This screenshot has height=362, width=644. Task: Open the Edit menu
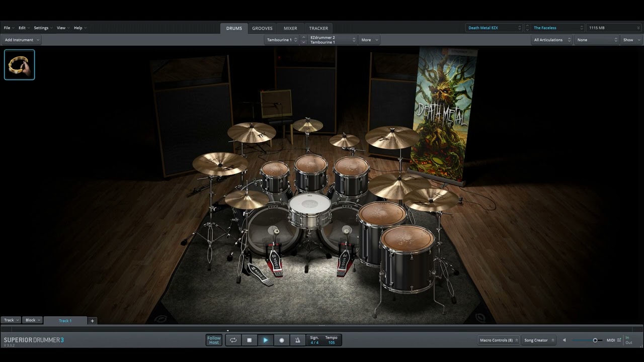[24, 28]
